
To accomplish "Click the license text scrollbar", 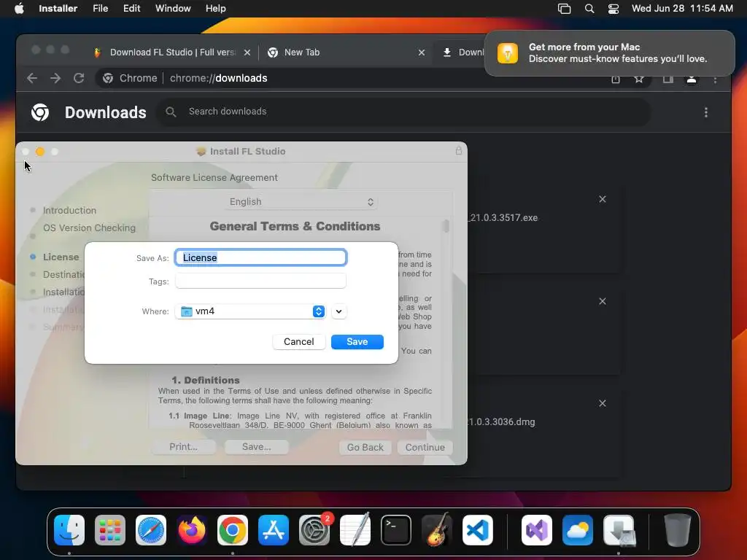I will (x=446, y=226).
